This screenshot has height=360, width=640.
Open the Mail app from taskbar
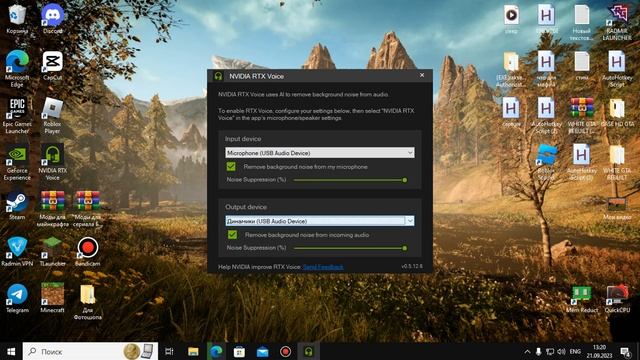pyautogui.click(x=262, y=351)
